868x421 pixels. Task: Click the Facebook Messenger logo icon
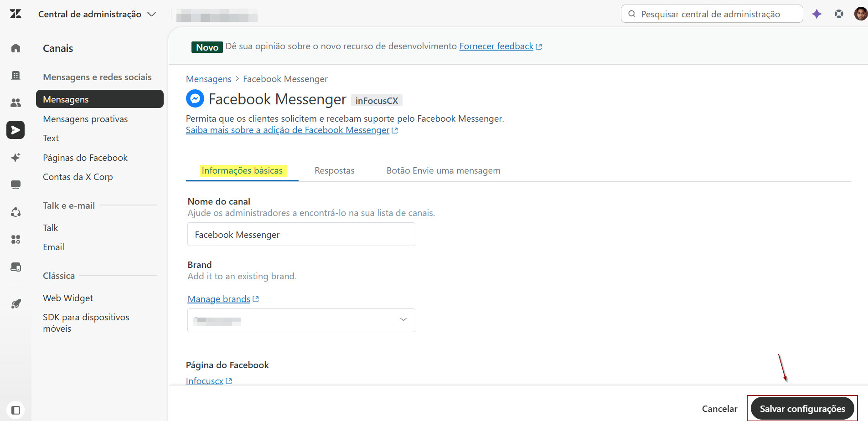click(x=195, y=98)
